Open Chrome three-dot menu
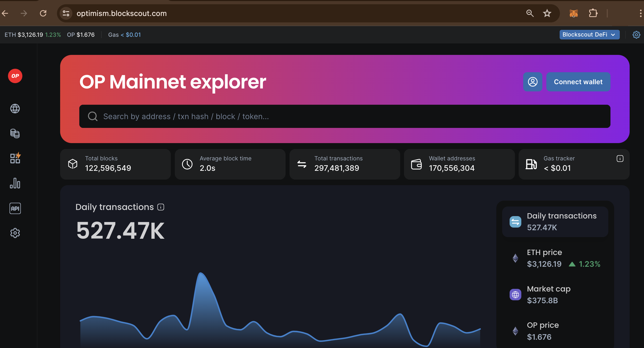 640,13
